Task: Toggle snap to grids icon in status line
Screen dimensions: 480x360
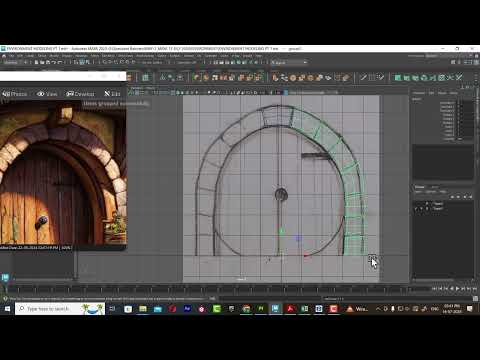Action: tap(105, 62)
